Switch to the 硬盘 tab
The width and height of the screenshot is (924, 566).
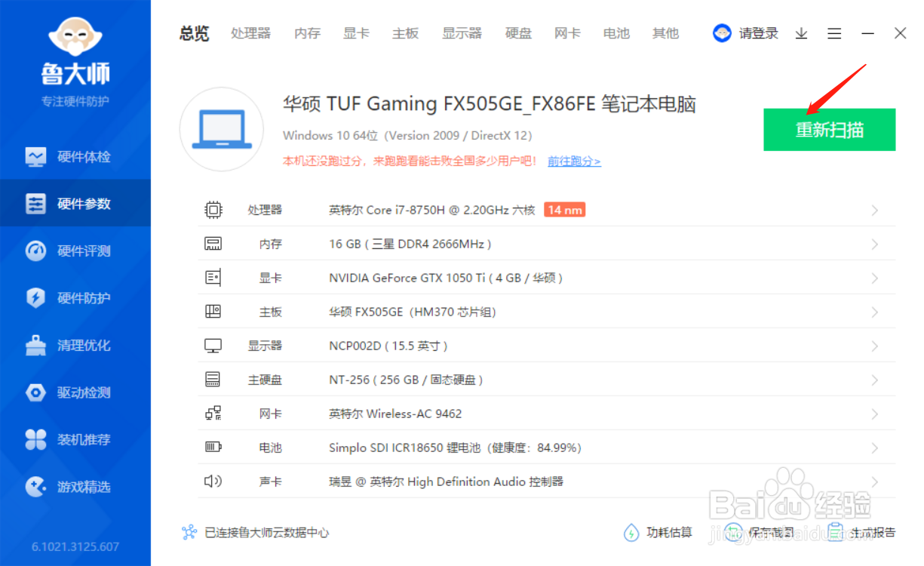point(518,33)
